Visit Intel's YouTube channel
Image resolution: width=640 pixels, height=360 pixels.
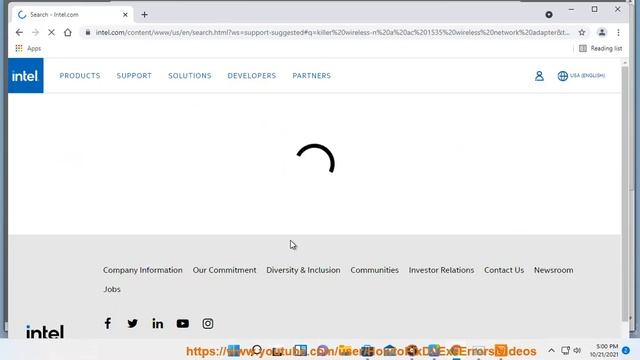click(182, 323)
